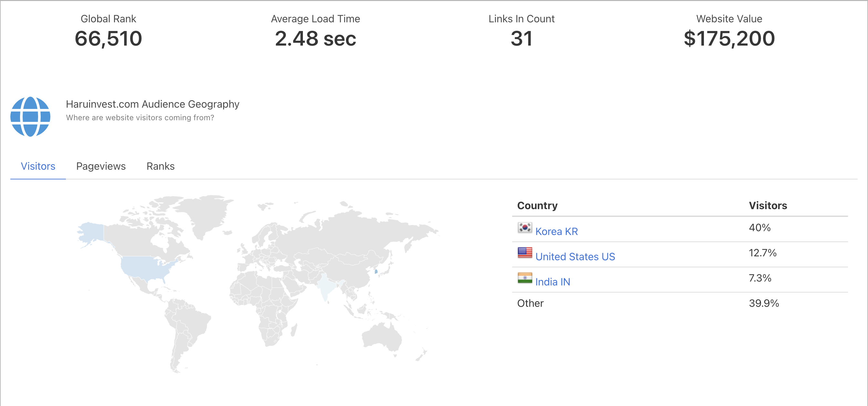The height and width of the screenshot is (406, 868).
Task: Click the Other row in country table
Action: pyautogui.click(x=530, y=303)
